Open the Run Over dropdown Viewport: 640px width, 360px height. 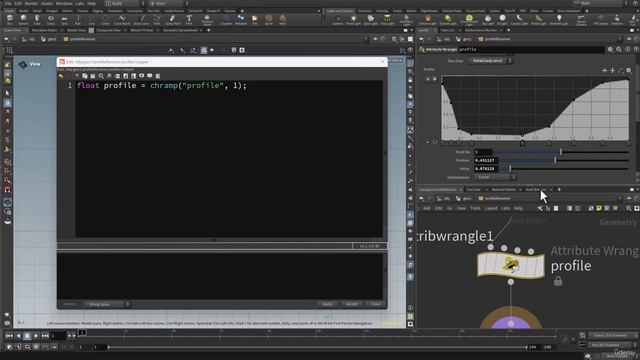pyautogui.click(x=490, y=61)
